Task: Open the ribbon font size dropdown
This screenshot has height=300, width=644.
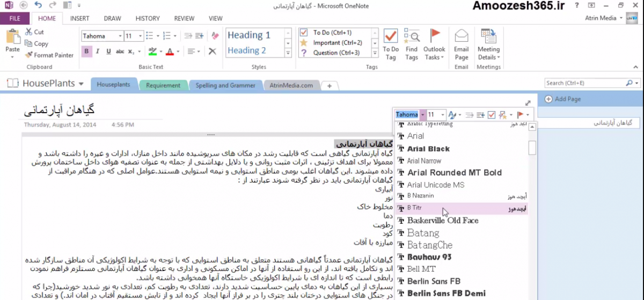Action: point(140,36)
